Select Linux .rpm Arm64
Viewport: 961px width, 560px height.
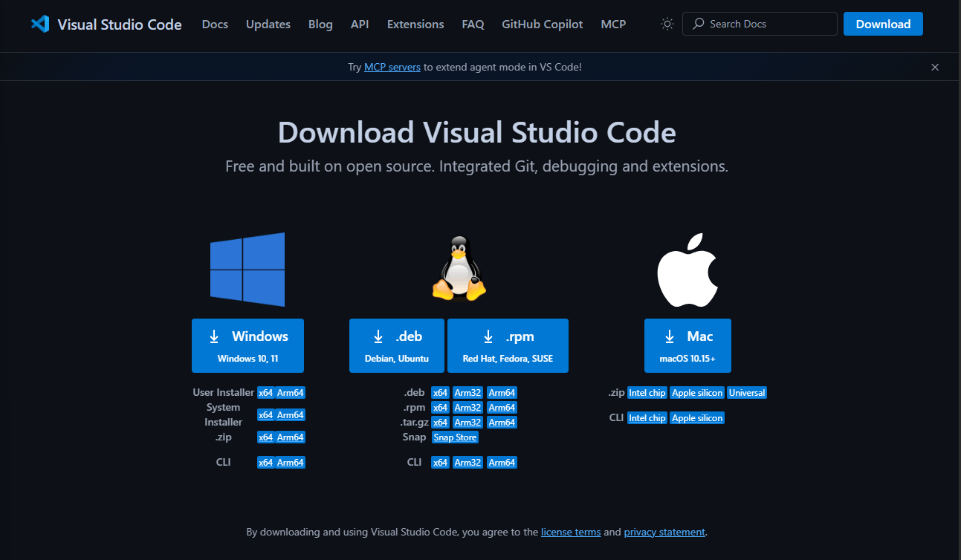coord(502,408)
